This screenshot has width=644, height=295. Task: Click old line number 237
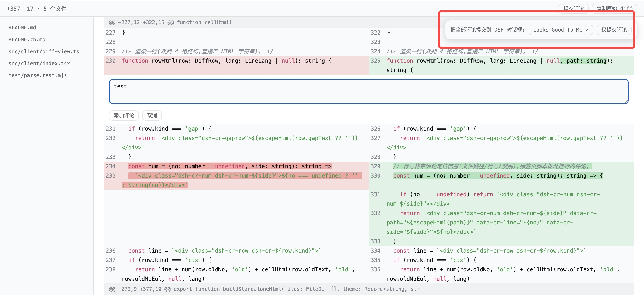click(111, 260)
